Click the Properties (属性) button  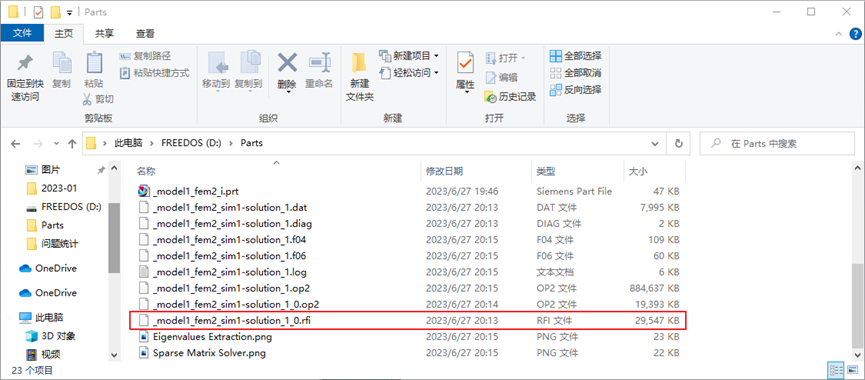(x=465, y=73)
